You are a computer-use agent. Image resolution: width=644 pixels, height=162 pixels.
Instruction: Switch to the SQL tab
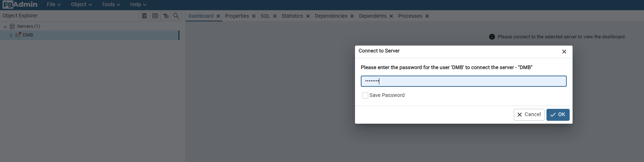click(265, 16)
